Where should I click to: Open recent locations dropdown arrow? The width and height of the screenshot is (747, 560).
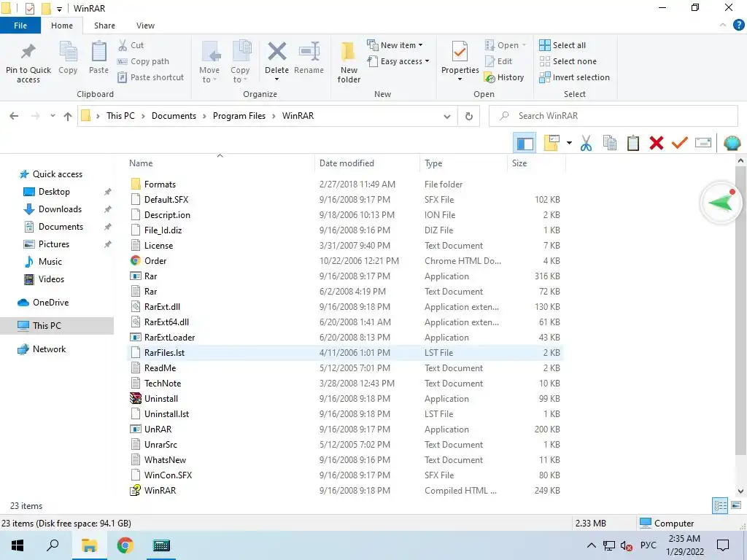pyautogui.click(x=53, y=116)
